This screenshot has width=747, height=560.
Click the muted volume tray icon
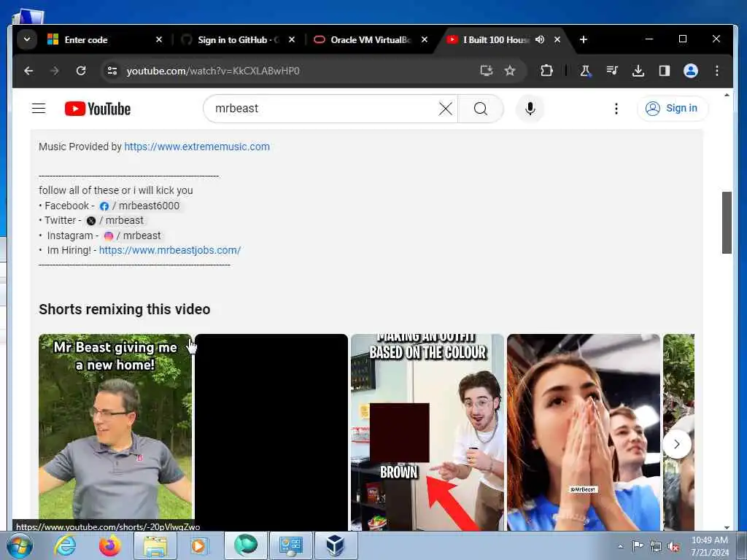click(673, 547)
